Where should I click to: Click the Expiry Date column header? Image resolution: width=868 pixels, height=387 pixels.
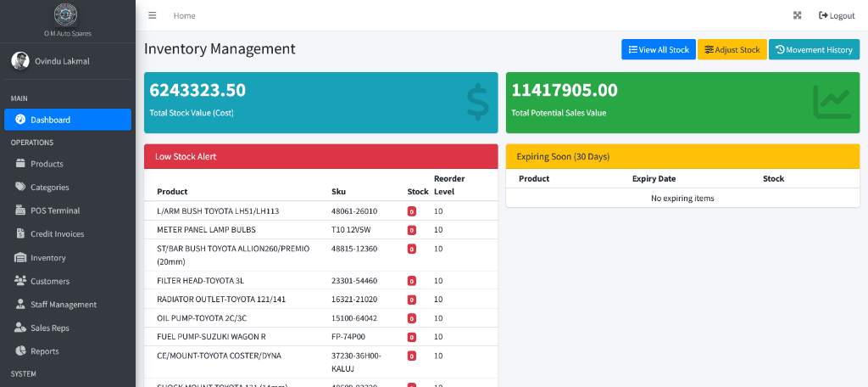click(654, 178)
